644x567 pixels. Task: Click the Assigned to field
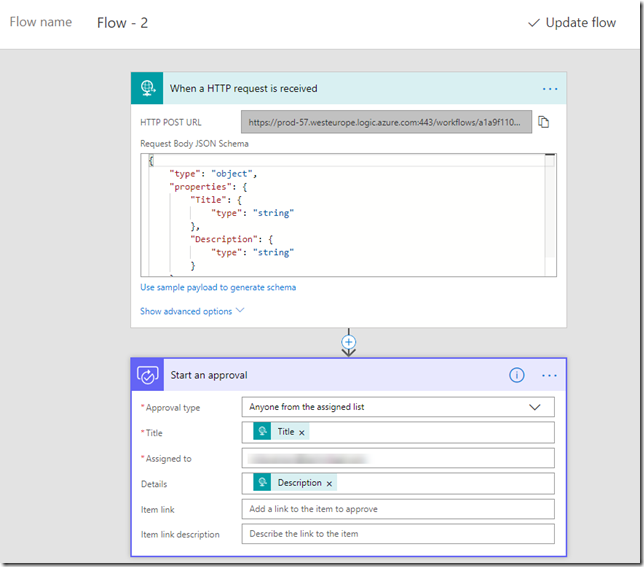(x=398, y=458)
